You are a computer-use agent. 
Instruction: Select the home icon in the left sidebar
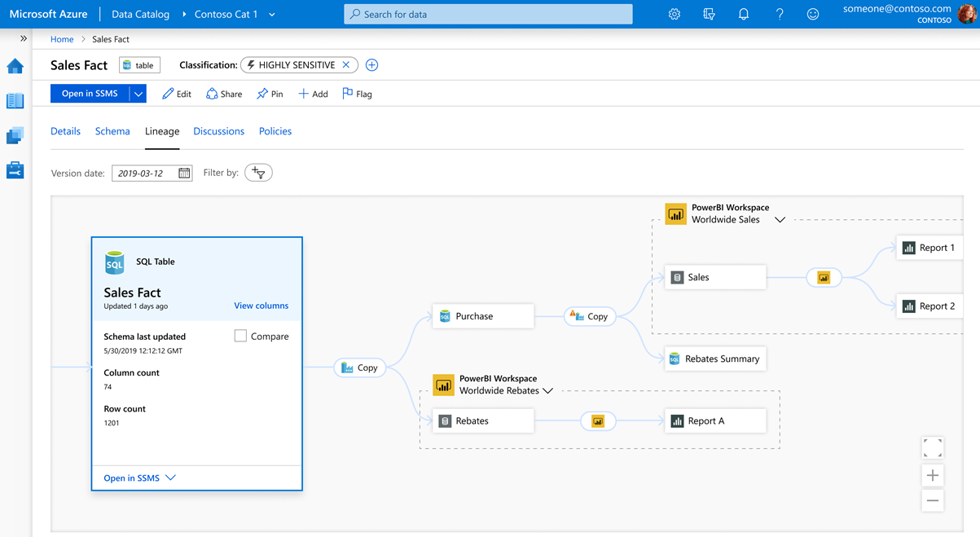coord(15,66)
